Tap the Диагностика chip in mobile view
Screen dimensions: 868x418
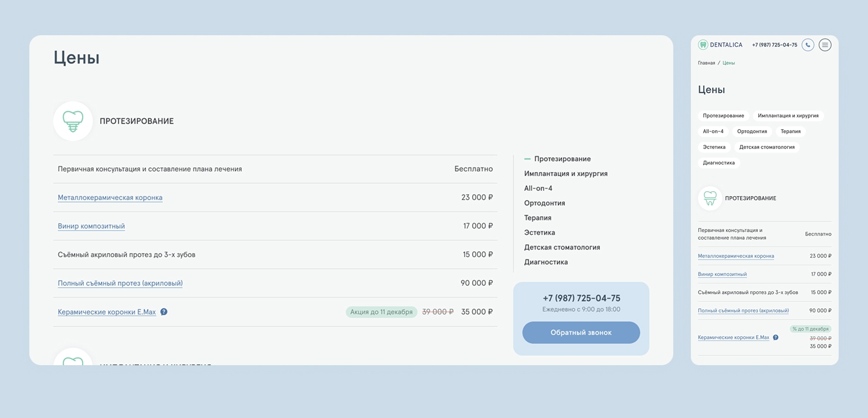pyautogui.click(x=719, y=163)
